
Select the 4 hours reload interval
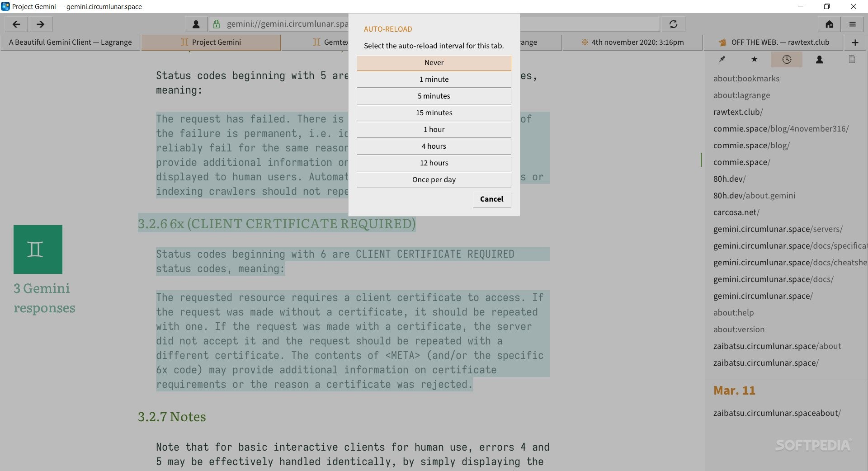[434, 146]
